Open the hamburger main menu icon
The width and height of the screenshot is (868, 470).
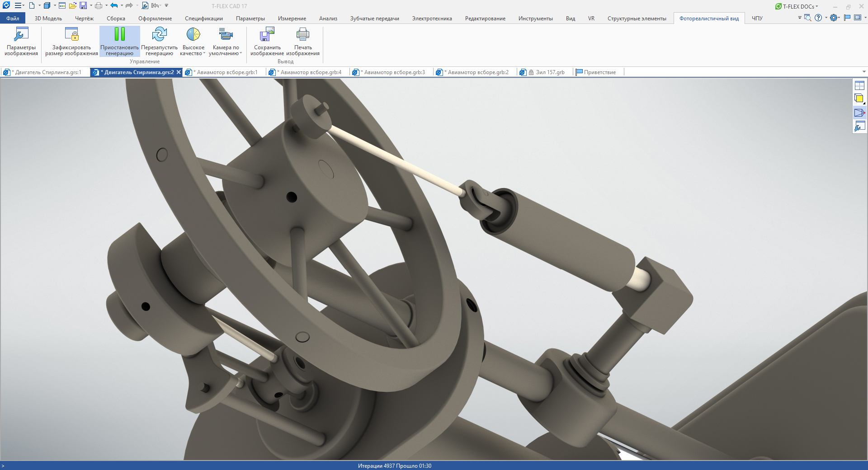pyautogui.click(x=18, y=5)
